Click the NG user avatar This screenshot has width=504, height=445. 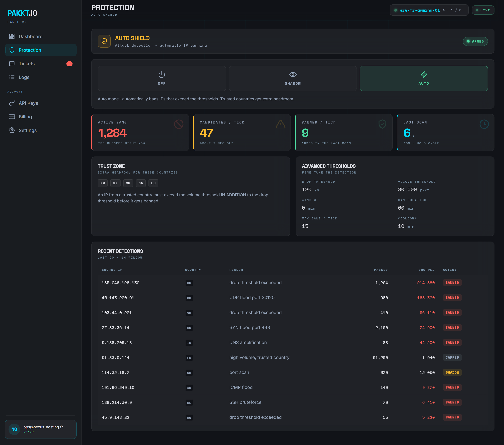coord(14,429)
